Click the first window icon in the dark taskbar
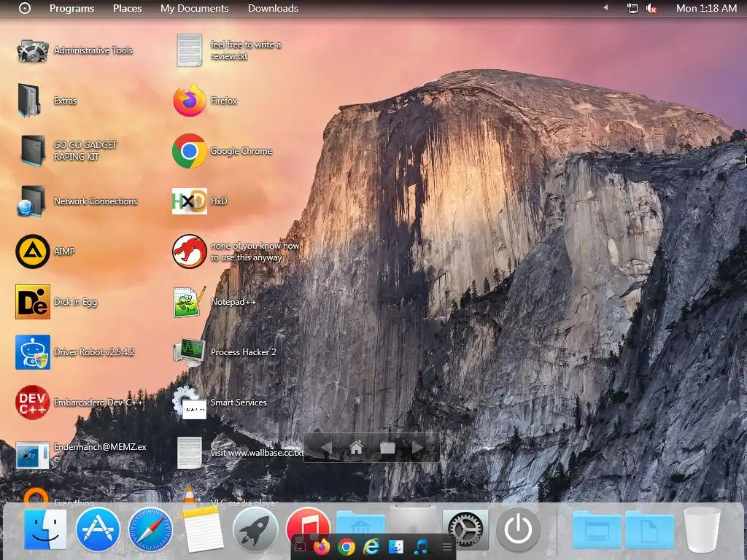747x560 pixels. [300, 547]
